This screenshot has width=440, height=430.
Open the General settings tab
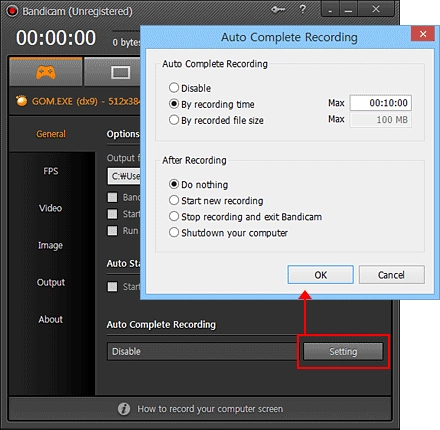51,134
